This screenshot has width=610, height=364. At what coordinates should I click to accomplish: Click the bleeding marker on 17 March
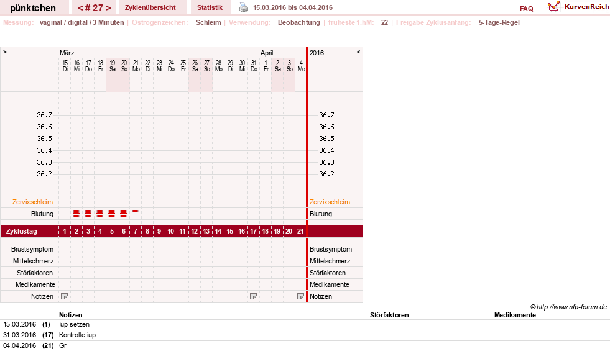(88, 213)
